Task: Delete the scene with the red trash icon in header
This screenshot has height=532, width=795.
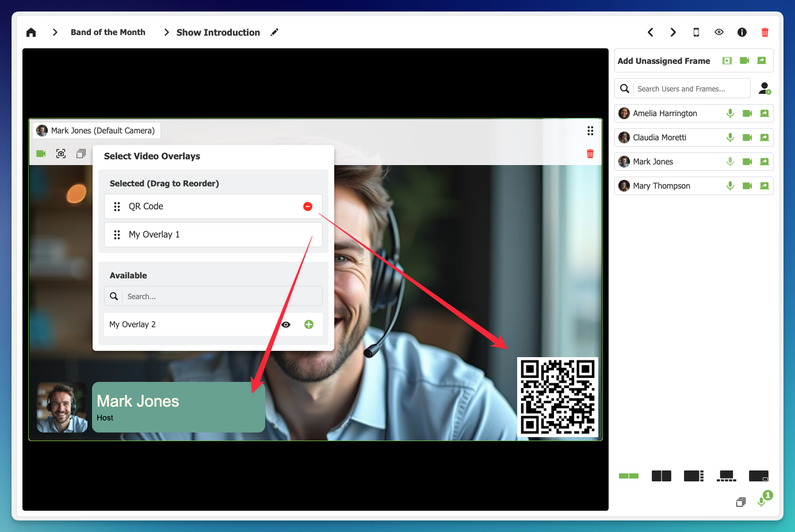Action: click(x=765, y=32)
